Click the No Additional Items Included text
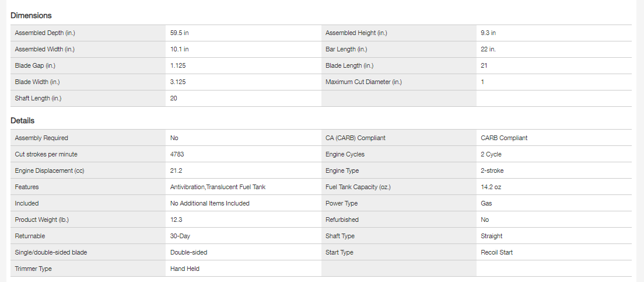 pos(209,203)
